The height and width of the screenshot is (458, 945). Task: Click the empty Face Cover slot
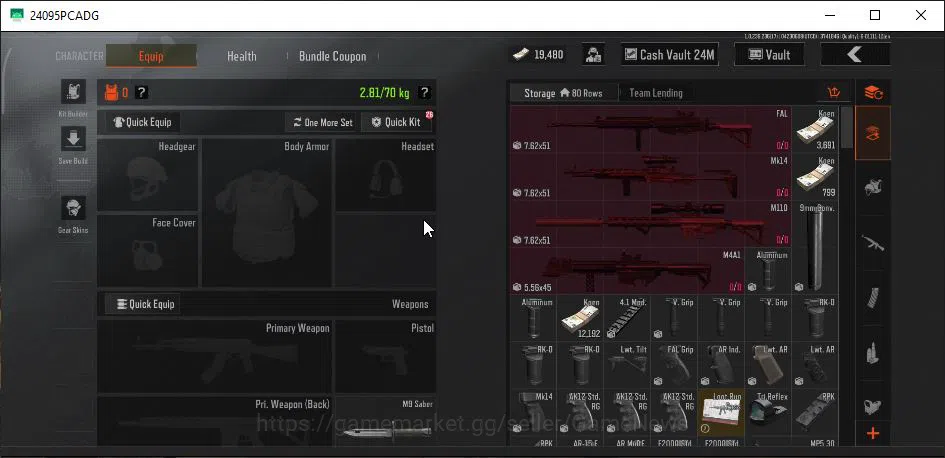tap(148, 250)
